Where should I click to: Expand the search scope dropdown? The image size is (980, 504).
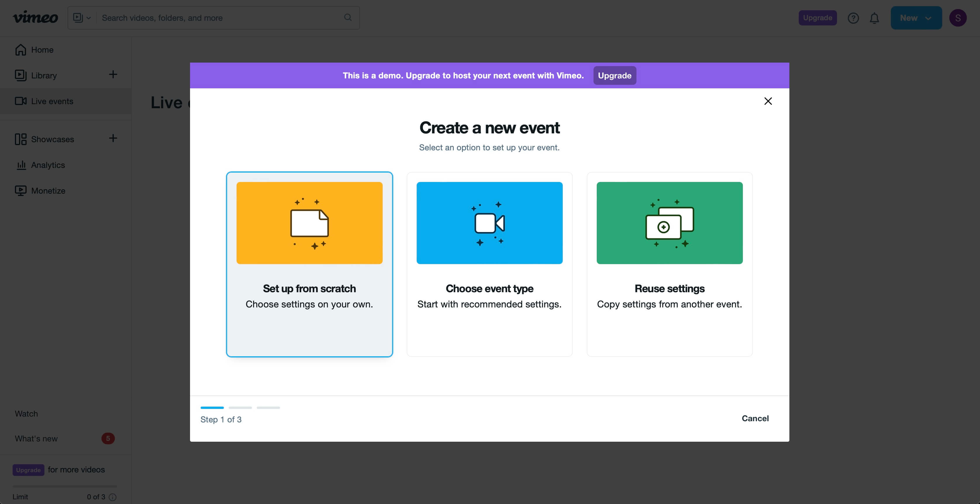pos(82,18)
